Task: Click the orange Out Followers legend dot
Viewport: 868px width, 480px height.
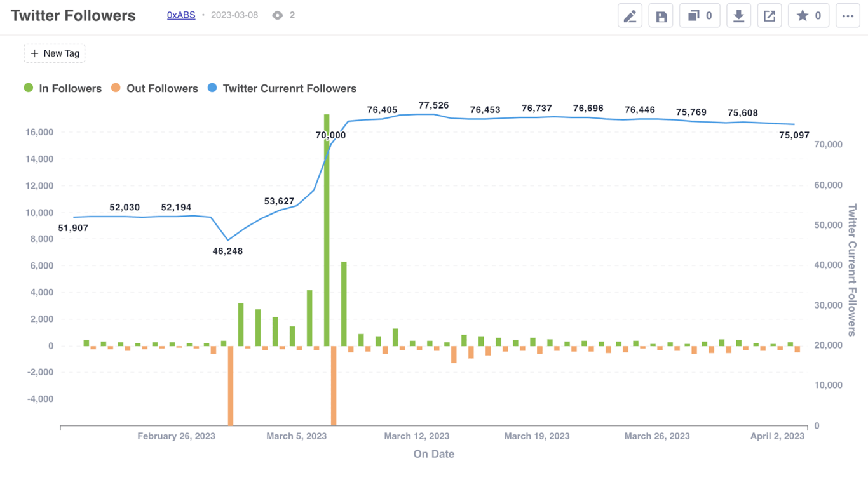Action: pyautogui.click(x=116, y=88)
